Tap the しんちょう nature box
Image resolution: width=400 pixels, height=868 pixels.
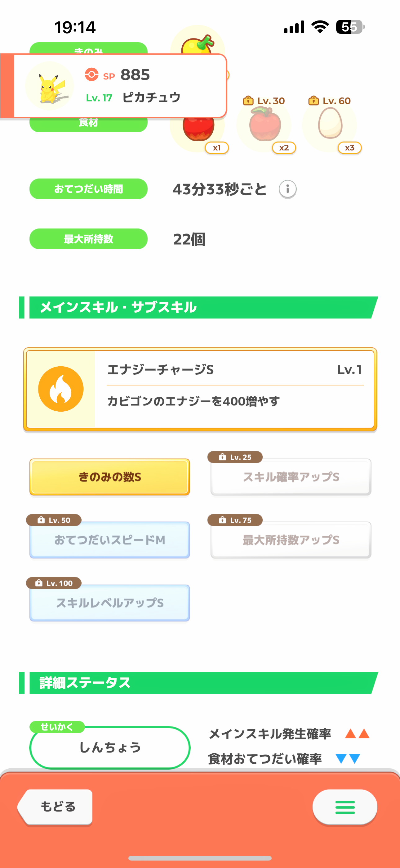(x=110, y=747)
